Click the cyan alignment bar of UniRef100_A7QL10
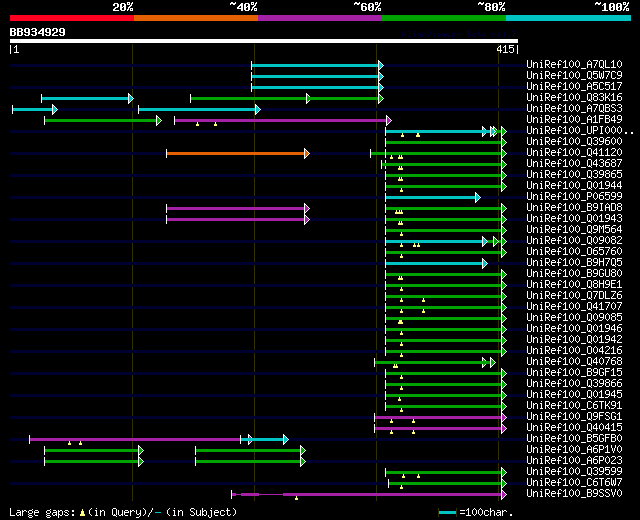This screenshot has width=640, height=520. [317, 65]
